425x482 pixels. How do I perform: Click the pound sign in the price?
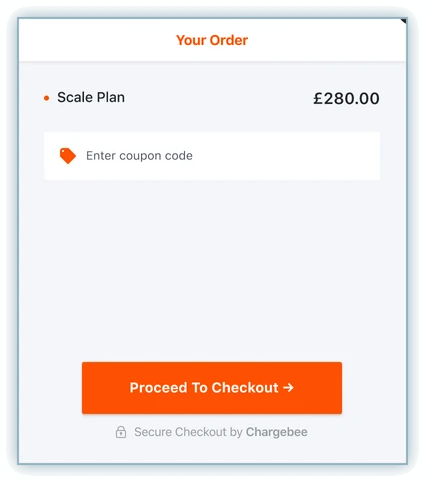(318, 98)
